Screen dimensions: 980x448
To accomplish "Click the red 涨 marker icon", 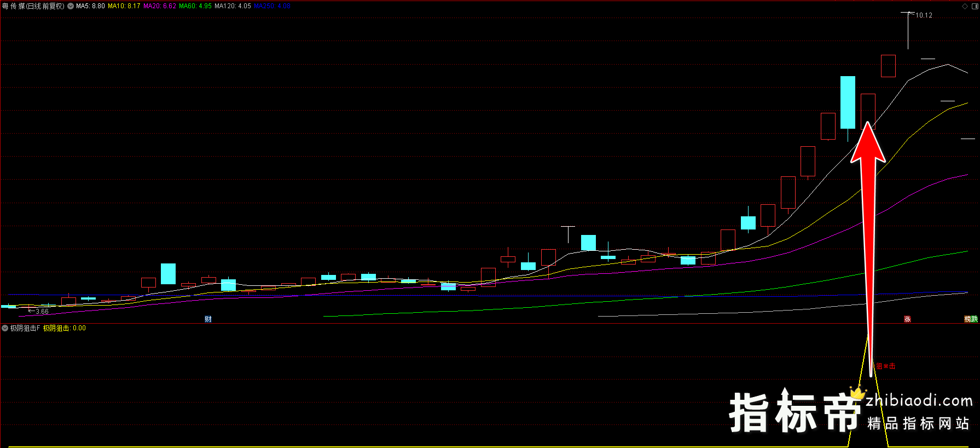I will (907, 319).
